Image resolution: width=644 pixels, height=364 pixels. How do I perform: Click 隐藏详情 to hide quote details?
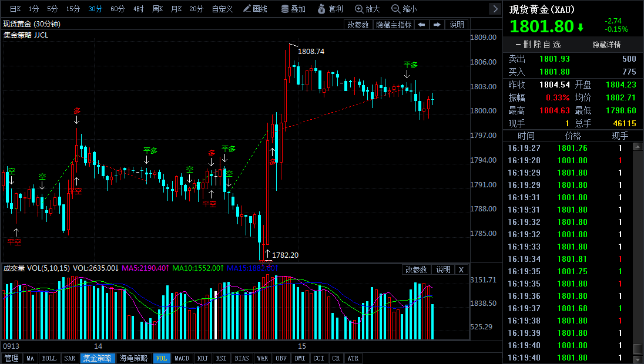point(606,45)
